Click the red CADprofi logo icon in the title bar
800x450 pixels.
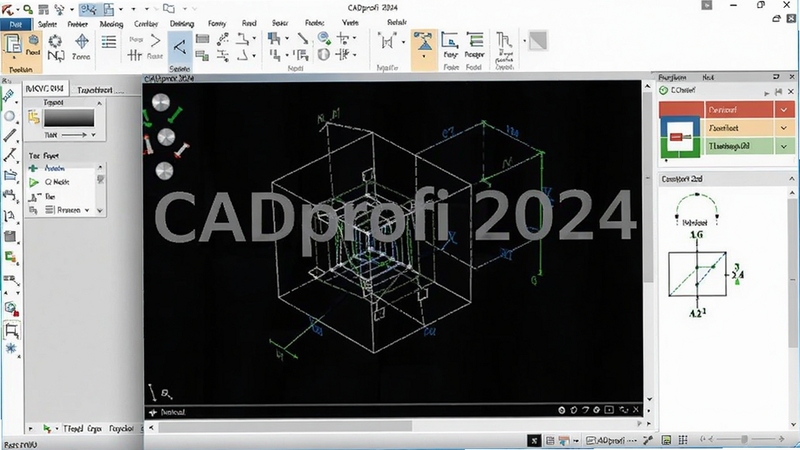7,9
